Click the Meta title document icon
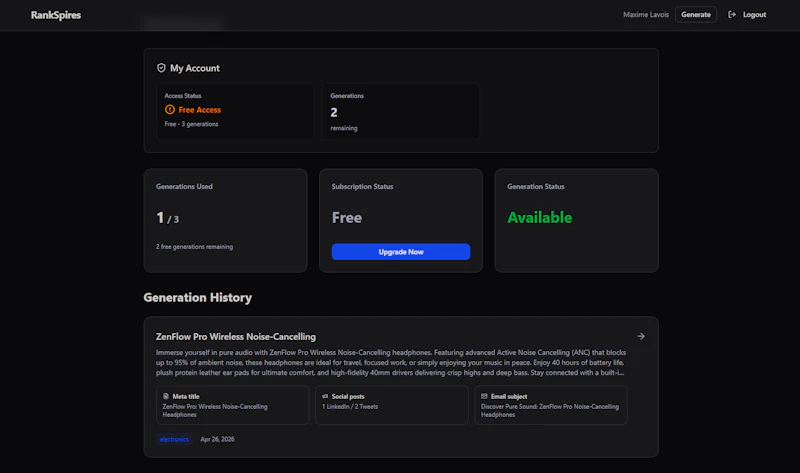The width and height of the screenshot is (800, 473). click(166, 396)
